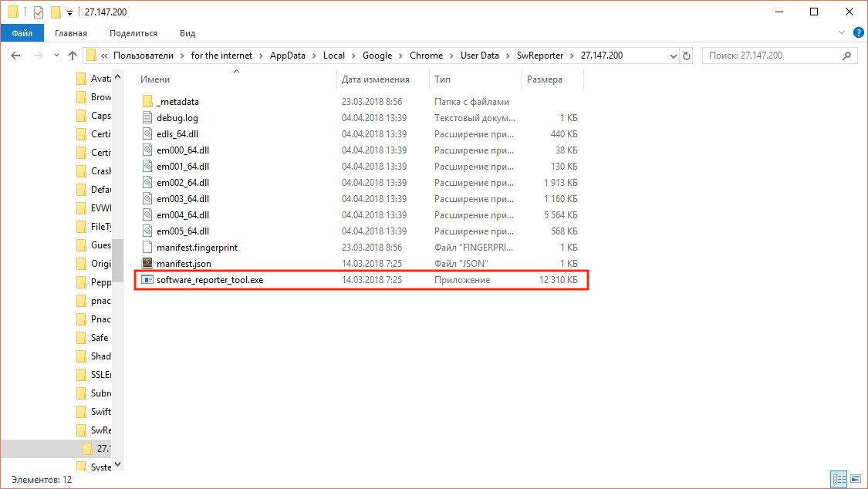Select the manifest.json file icon
Screen dimensions: 868x489
point(147,263)
